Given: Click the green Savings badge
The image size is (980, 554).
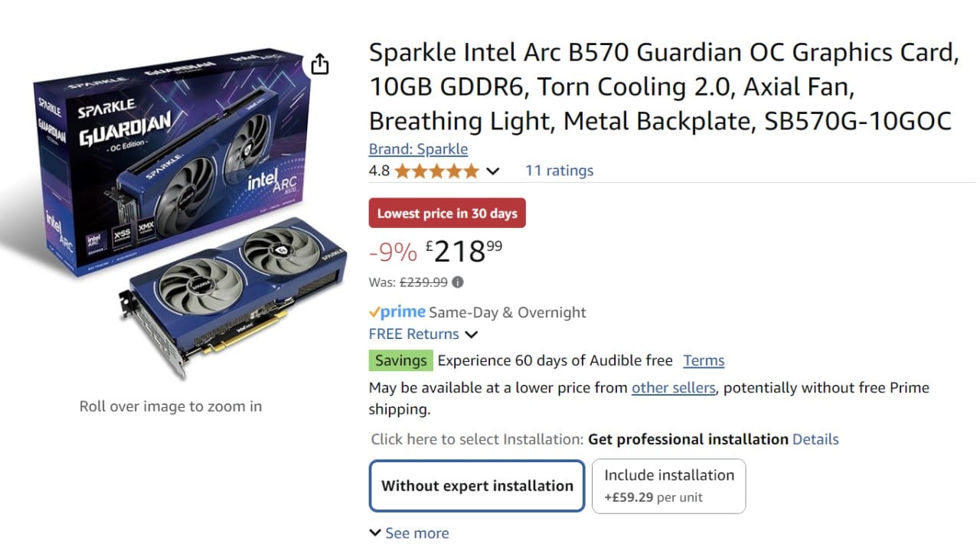Looking at the screenshot, I should coord(401,360).
